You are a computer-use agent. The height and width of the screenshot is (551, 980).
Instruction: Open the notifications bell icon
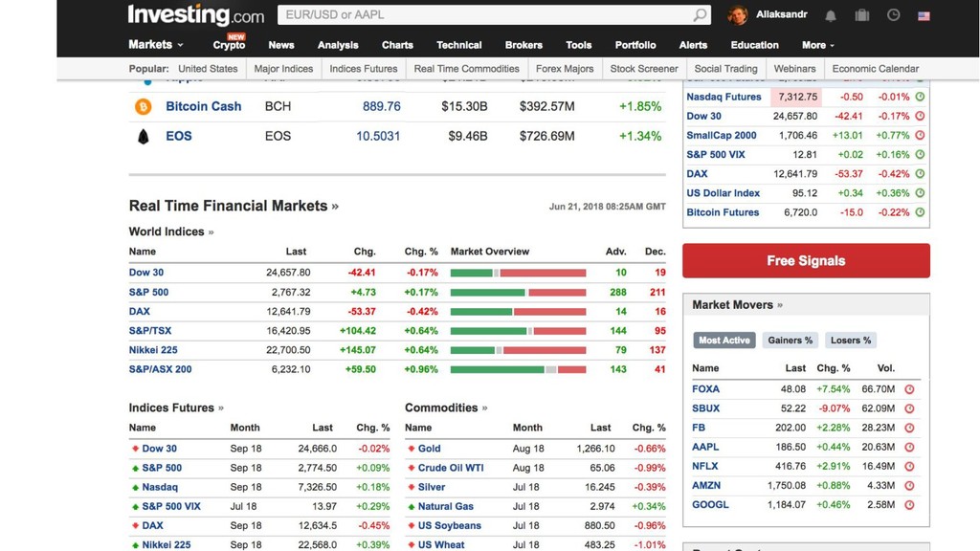[x=831, y=15]
